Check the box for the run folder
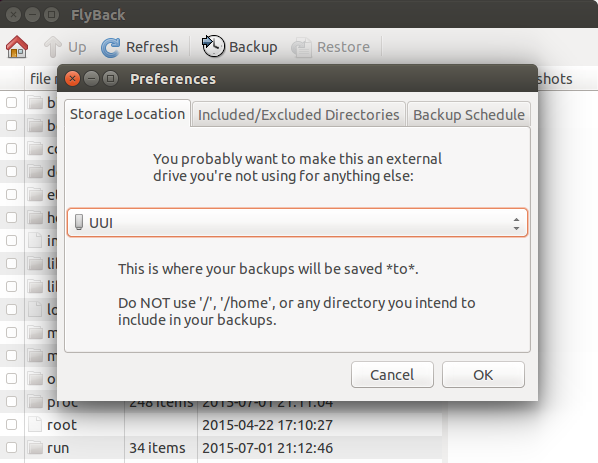 click(11, 448)
